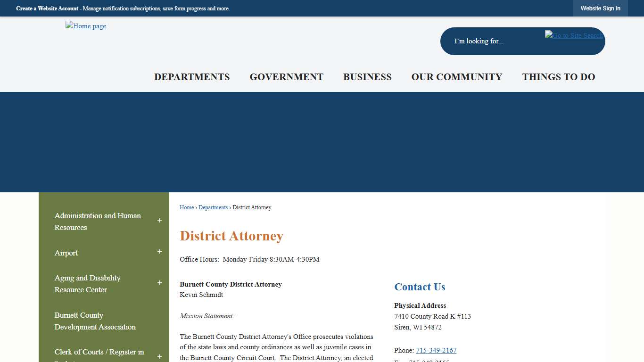Expand the Airport sidebar section
The image size is (644, 362).
pyautogui.click(x=159, y=251)
